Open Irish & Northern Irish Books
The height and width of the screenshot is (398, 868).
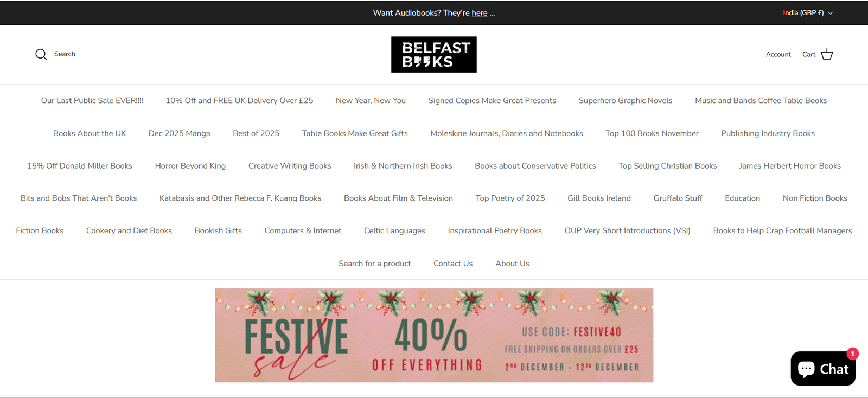pos(403,166)
